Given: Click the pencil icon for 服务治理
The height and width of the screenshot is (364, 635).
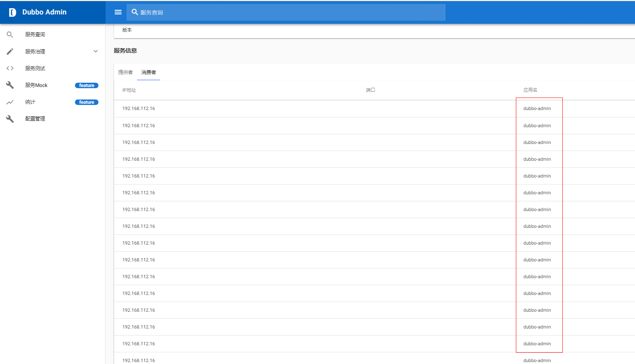Looking at the screenshot, I should point(10,51).
